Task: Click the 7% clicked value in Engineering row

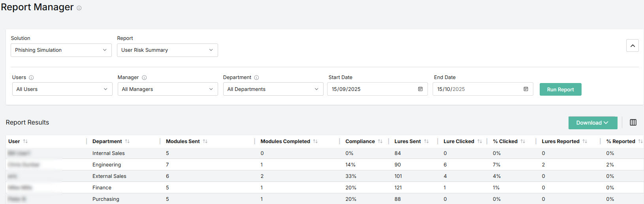Action: [x=497, y=164]
